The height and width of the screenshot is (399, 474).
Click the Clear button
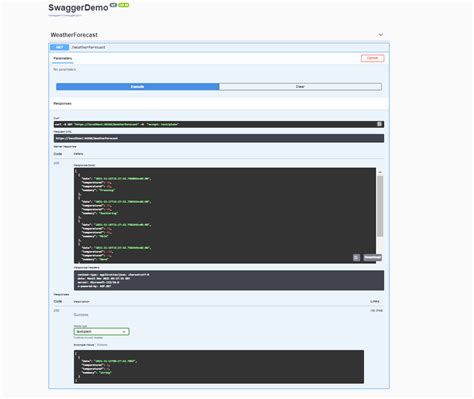[300, 87]
